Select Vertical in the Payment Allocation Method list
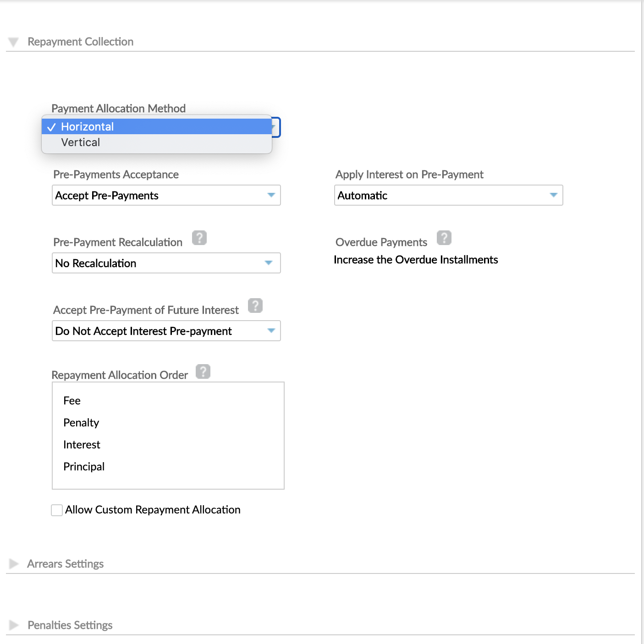This screenshot has height=644, width=644. tap(156, 142)
